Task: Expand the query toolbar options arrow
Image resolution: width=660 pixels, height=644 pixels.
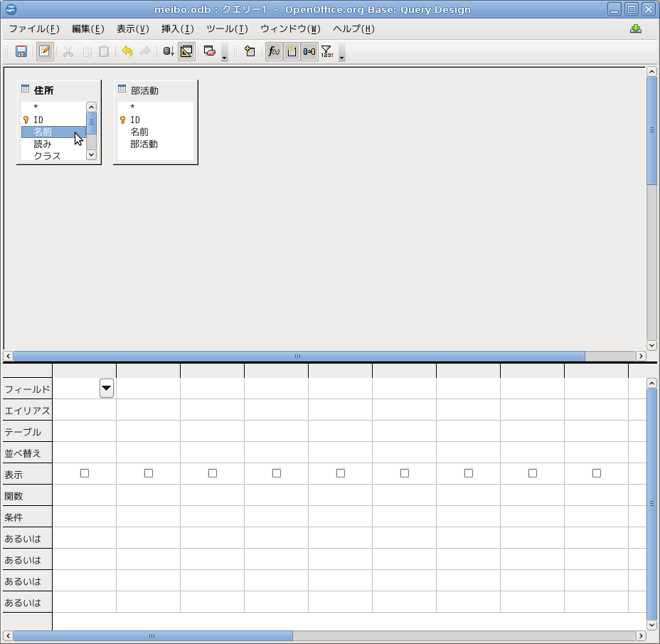Action: tap(342, 57)
